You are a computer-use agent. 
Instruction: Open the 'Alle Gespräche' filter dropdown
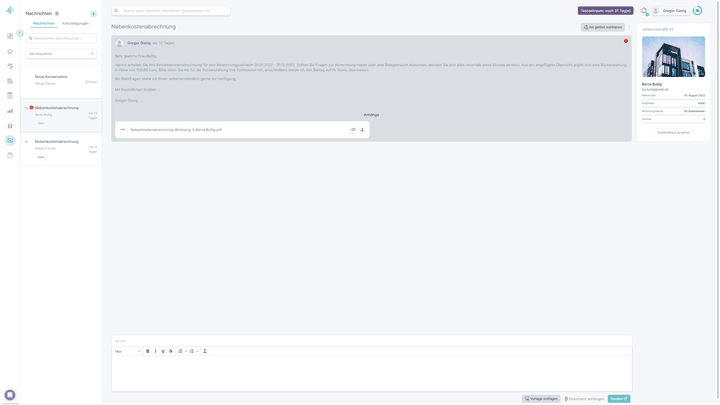61,54
